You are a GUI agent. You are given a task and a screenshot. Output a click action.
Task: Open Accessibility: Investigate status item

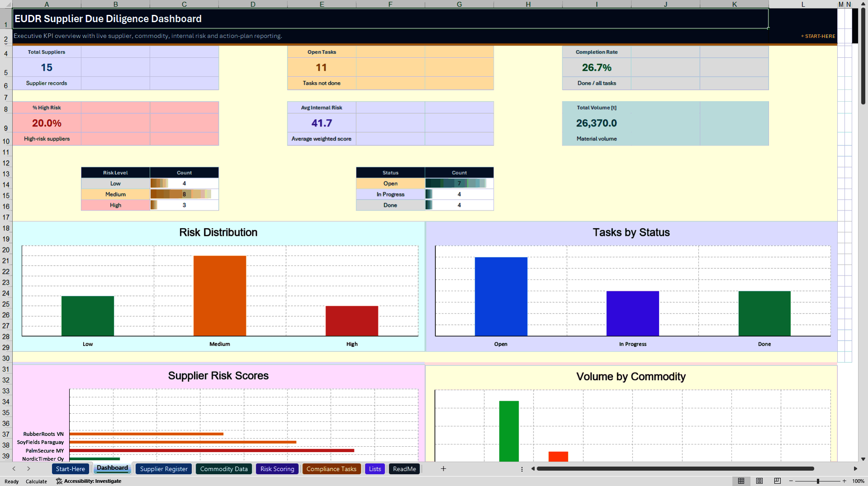point(89,481)
